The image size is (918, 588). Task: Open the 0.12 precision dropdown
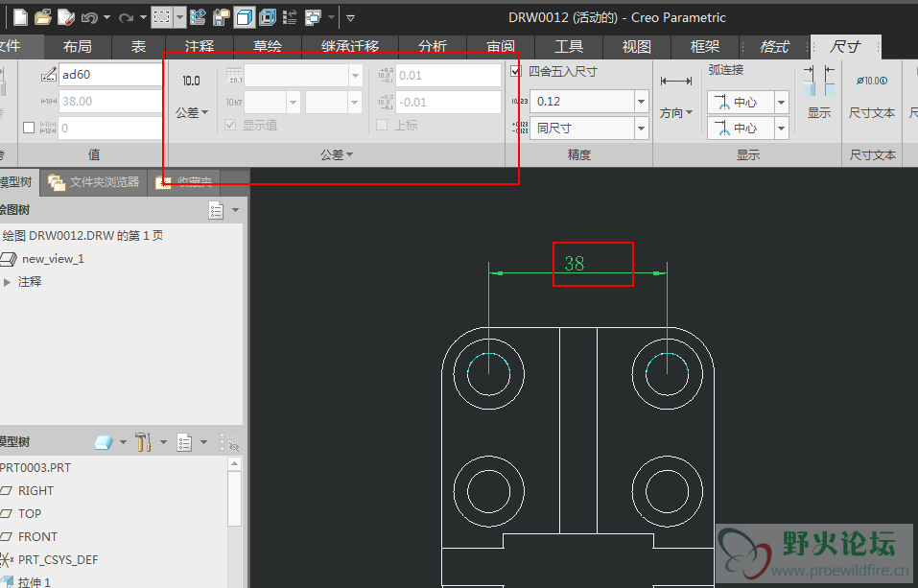click(641, 102)
